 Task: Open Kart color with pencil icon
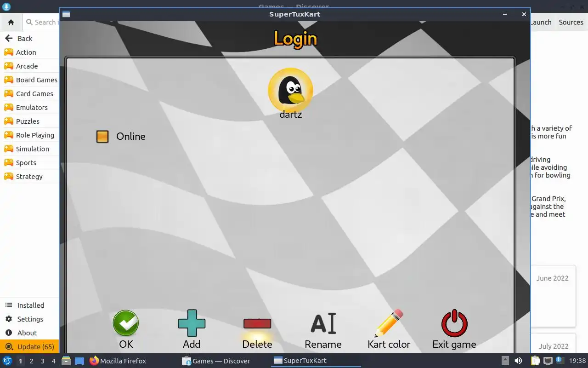(389, 323)
